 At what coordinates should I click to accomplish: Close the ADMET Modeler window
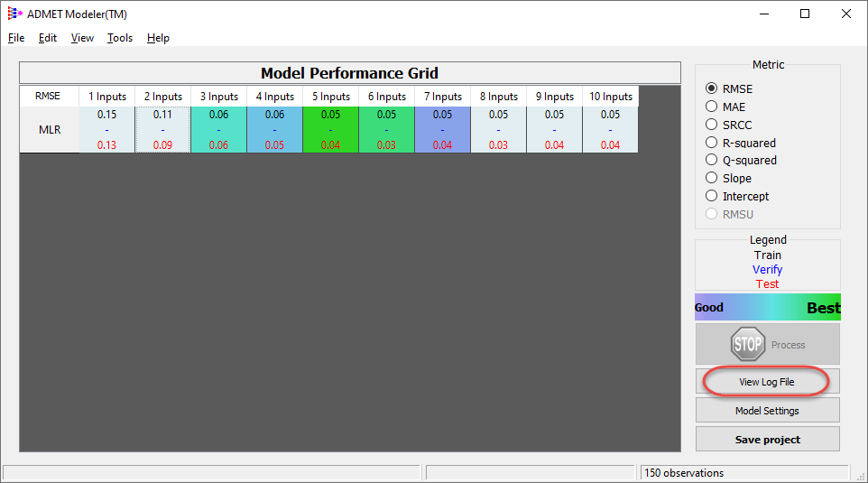pyautogui.click(x=845, y=14)
